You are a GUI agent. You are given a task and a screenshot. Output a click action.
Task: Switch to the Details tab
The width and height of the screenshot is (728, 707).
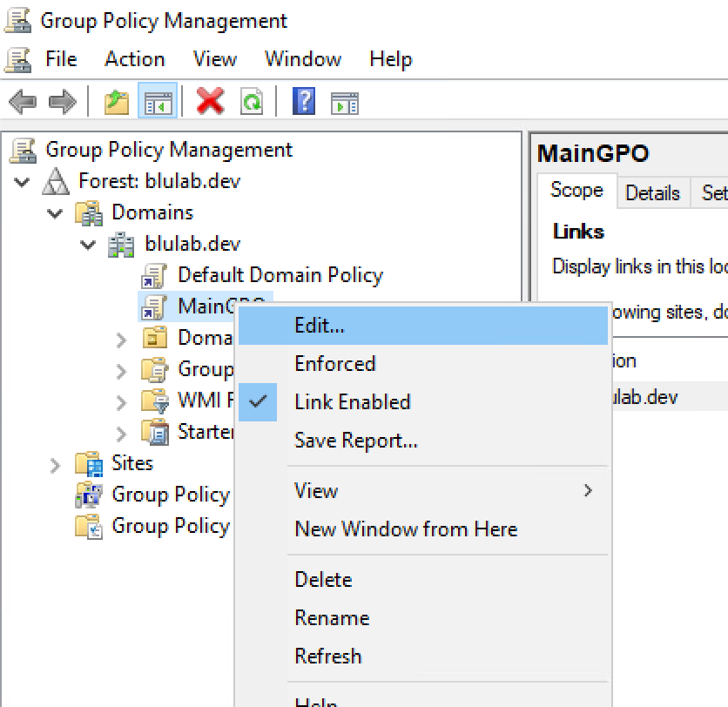point(652,192)
